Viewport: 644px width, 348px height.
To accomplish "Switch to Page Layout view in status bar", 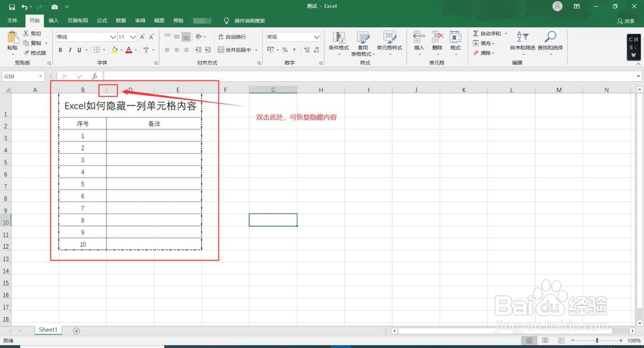I will tap(545, 341).
